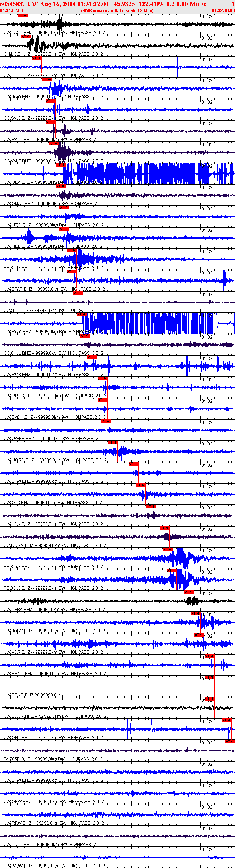Click the 01:32 time tick on UW.YACT trace
235x868 pixels.
[x=207, y=17]
